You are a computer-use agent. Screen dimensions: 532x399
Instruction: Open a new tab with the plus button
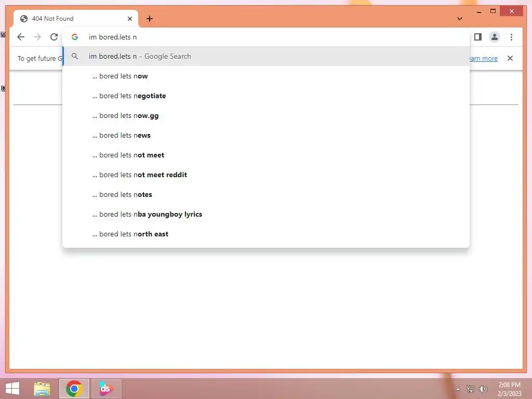point(150,19)
